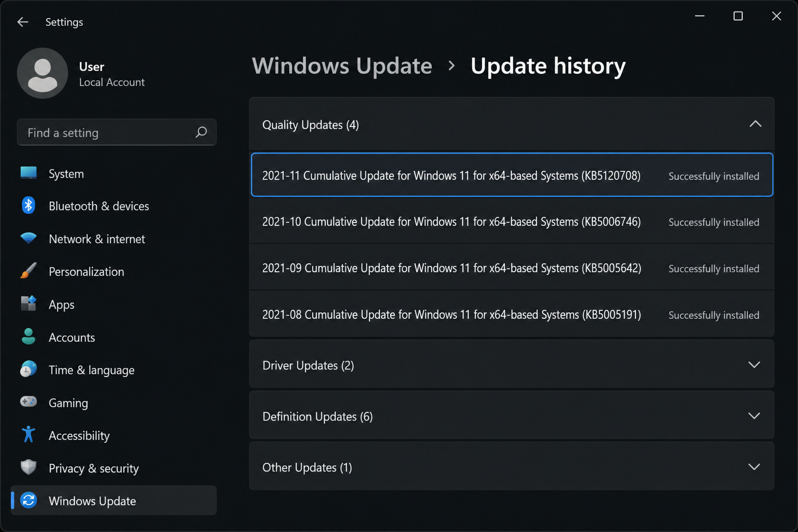Click the Local Account label
The height and width of the screenshot is (532, 798).
click(x=112, y=82)
